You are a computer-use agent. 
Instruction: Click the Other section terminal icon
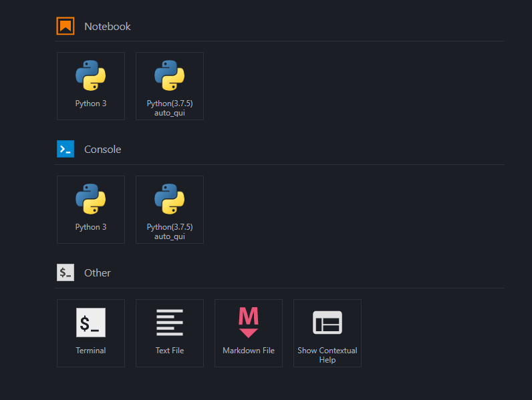(65, 272)
